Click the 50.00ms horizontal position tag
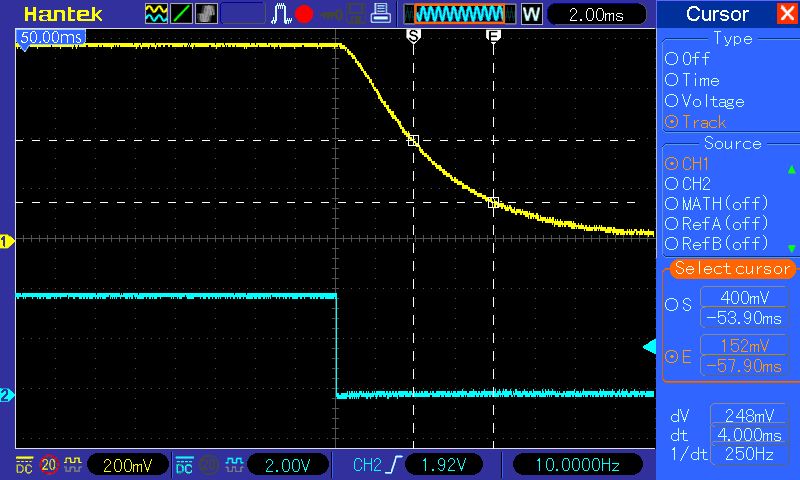Screen dimensions: 800x480 pos(51,37)
